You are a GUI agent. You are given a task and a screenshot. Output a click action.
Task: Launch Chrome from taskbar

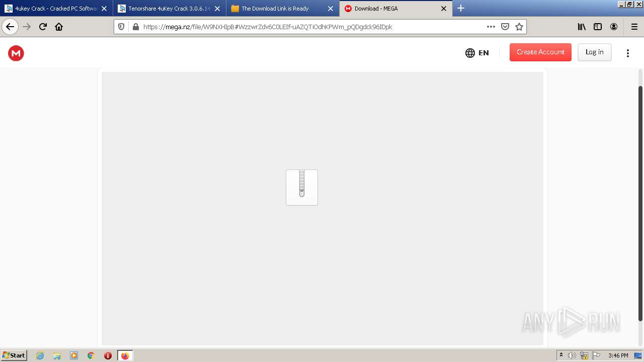[91, 355]
